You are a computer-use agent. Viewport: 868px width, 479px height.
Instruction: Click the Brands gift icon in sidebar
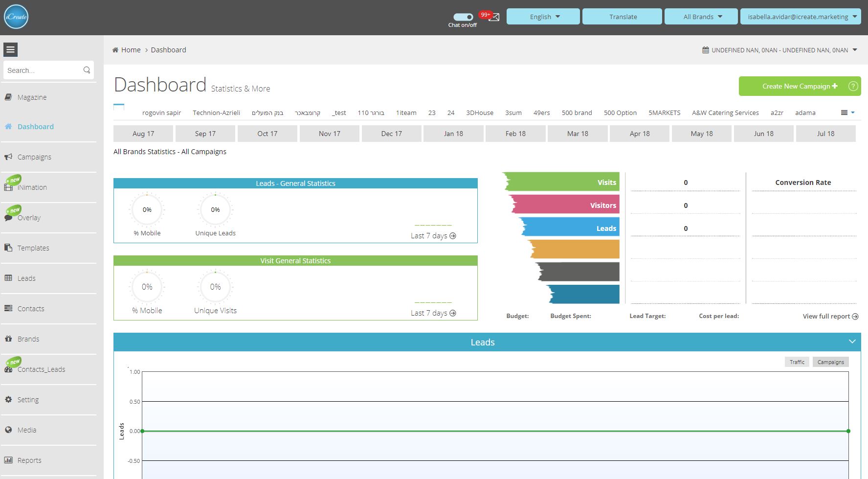8,339
